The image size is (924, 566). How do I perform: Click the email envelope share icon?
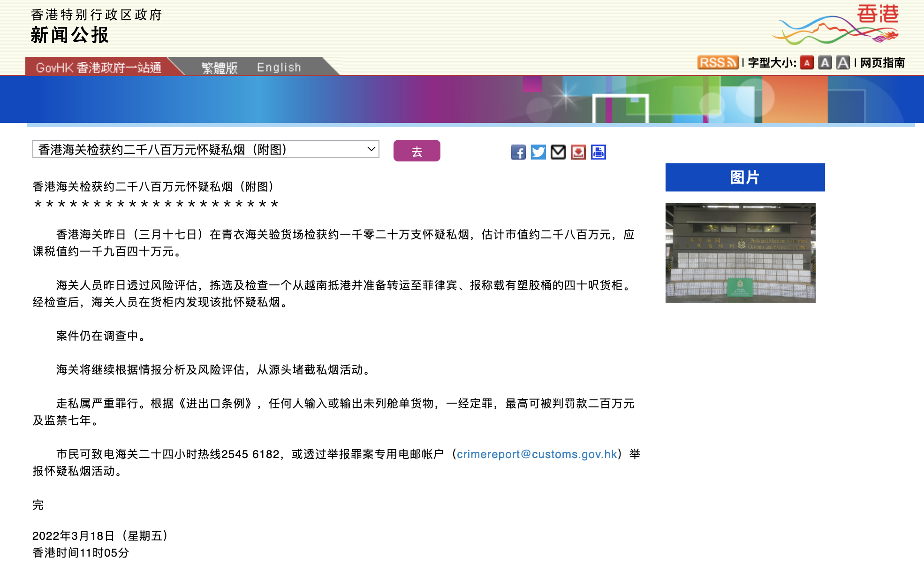(558, 152)
